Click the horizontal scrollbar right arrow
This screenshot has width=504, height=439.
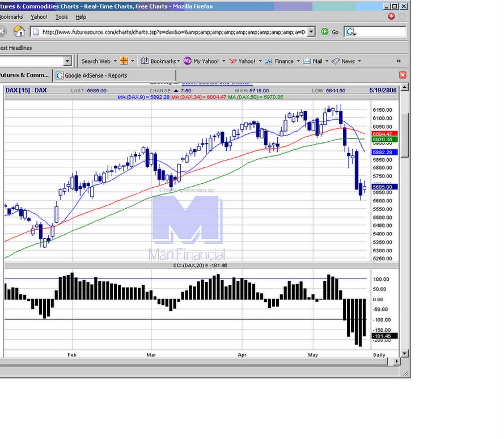(397, 361)
